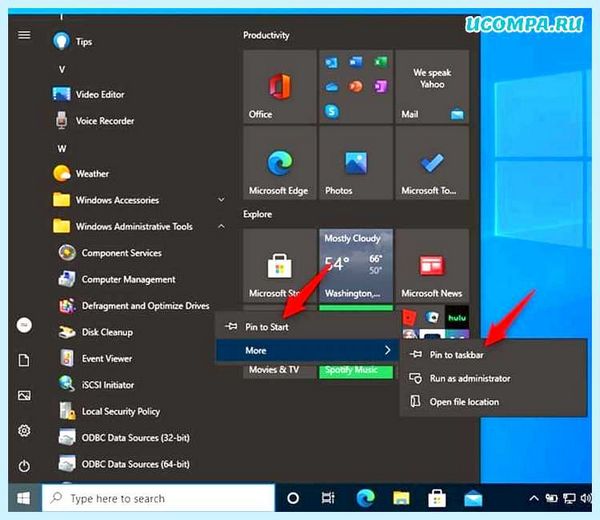Open the More submenu arrow
600x520 pixels.
tap(387, 350)
